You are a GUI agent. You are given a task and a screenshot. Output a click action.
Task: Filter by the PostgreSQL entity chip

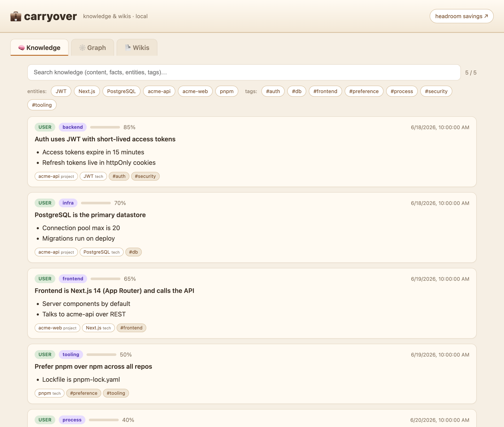(x=122, y=91)
